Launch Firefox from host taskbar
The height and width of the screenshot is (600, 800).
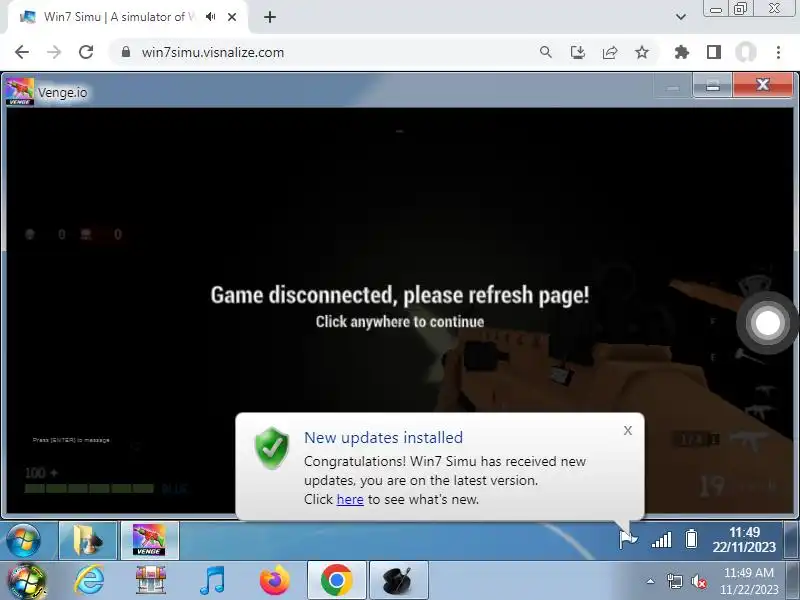pyautogui.click(x=274, y=580)
